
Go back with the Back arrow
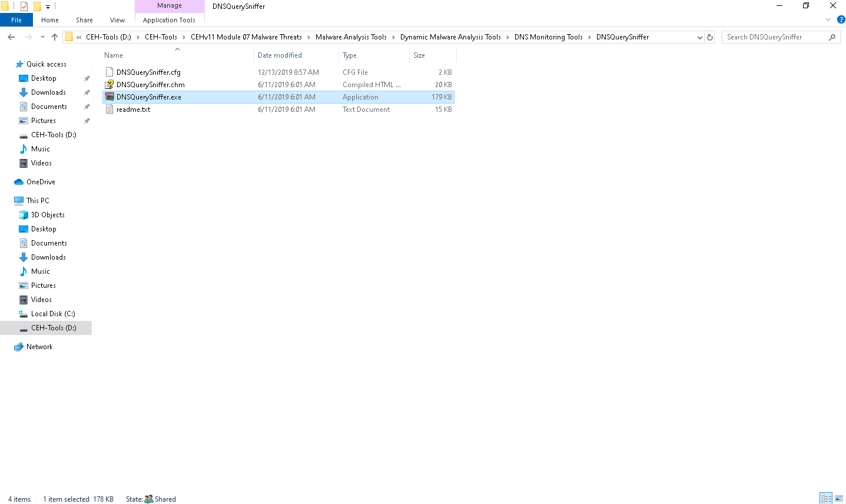(x=11, y=37)
